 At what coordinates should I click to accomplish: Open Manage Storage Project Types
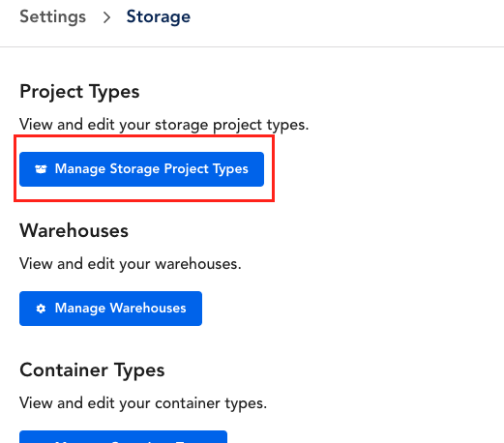pos(141,169)
